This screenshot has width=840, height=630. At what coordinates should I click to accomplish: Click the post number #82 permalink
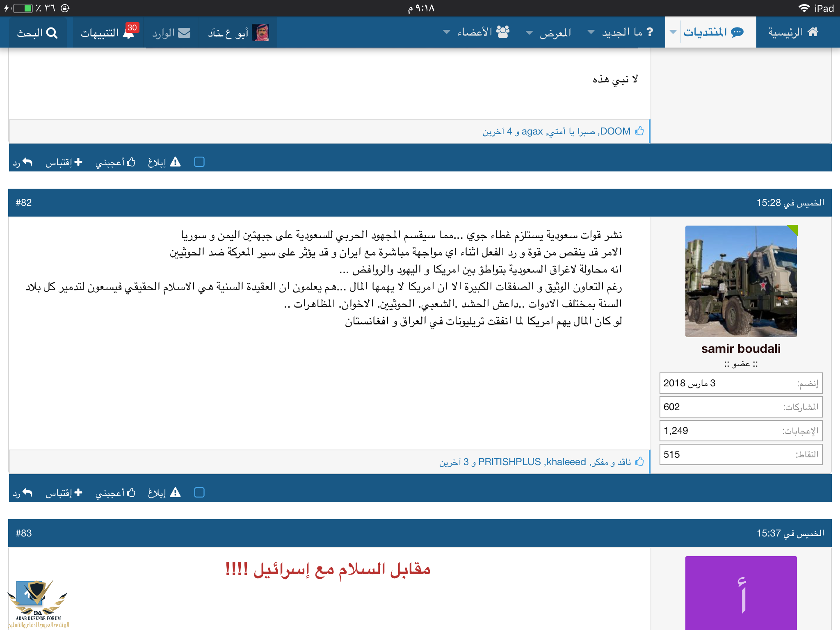[24, 203]
